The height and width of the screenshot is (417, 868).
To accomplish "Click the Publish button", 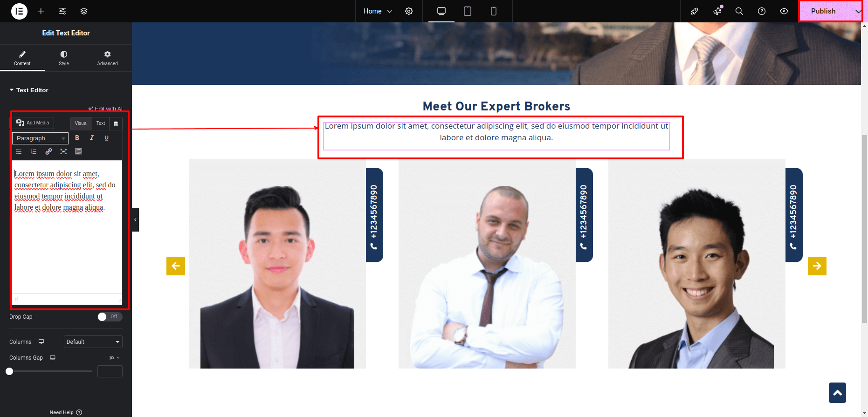I will pyautogui.click(x=823, y=11).
